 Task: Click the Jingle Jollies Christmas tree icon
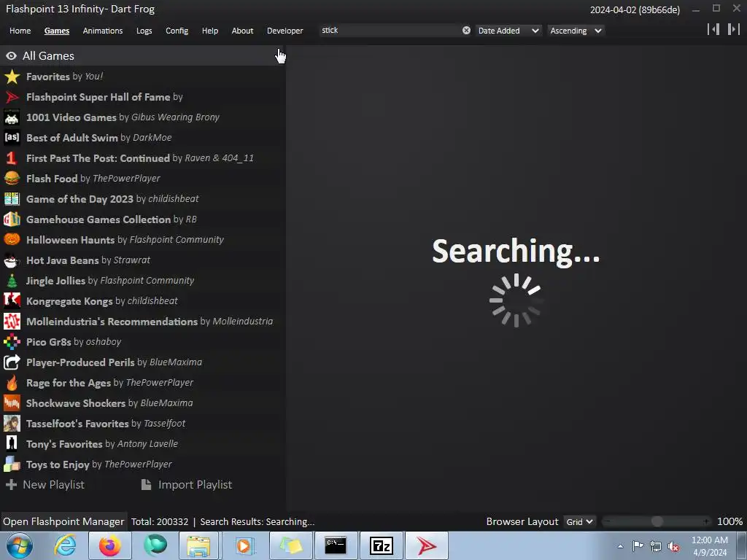12,281
